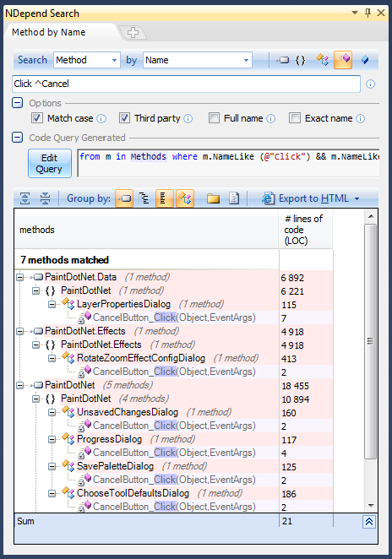The width and height of the screenshot is (392, 559).
Task: Select CancelButton_Click under ChooseToolDefaultsDialog
Action: click(x=174, y=507)
